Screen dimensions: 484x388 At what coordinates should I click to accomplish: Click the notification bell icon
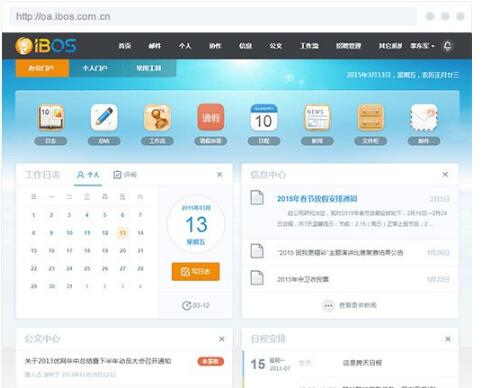pos(447,46)
